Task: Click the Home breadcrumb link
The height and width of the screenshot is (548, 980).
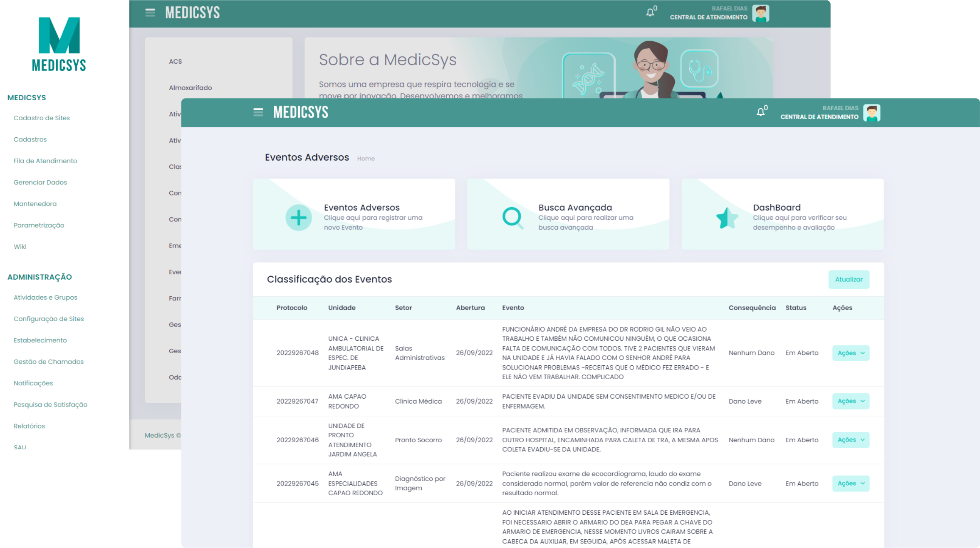Action: [x=366, y=159]
